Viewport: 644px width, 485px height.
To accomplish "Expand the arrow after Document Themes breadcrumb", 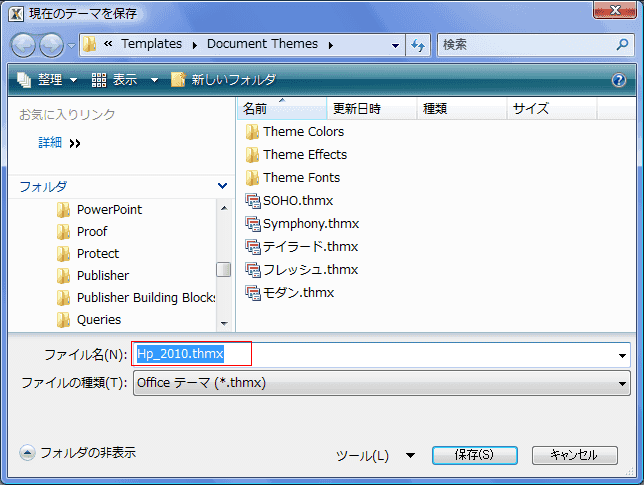I will click(331, 45).
